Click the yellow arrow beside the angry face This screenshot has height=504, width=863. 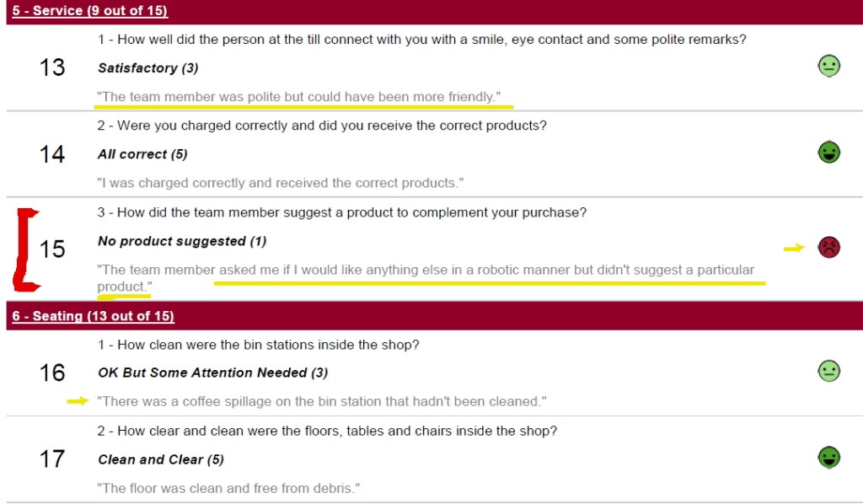coord(794,248)
